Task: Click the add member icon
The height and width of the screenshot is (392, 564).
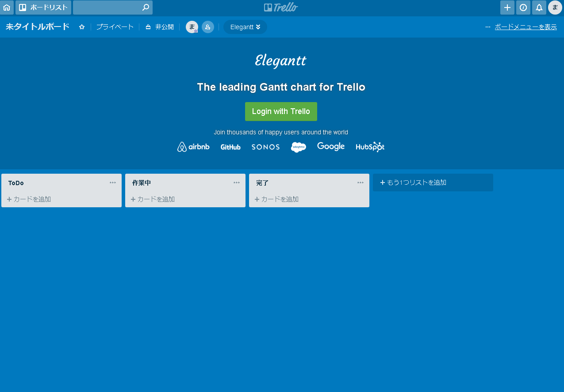Action: coord(208,27)
